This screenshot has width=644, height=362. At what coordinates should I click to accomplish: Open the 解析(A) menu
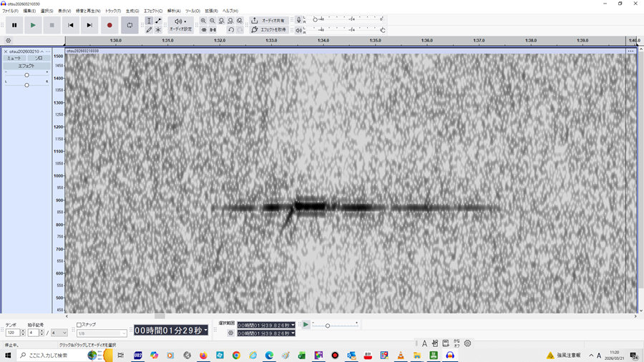pyautogui.click(x=174, y=11)
